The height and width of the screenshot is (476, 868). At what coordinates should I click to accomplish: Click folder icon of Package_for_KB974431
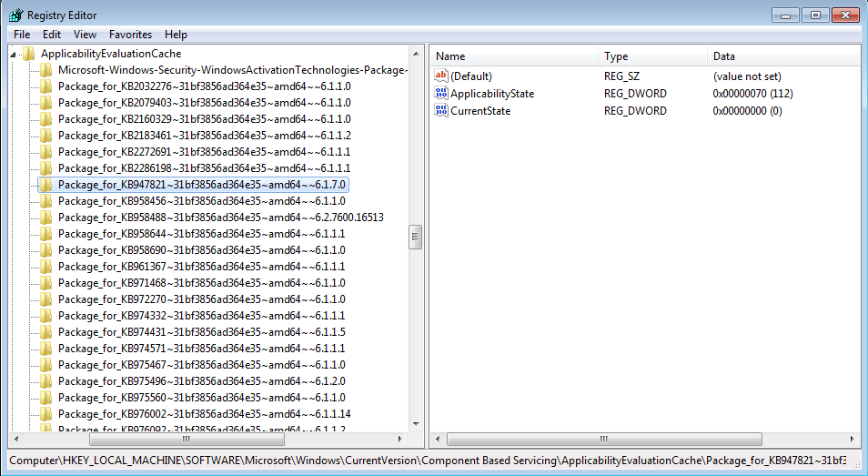(x=46, y=332)
